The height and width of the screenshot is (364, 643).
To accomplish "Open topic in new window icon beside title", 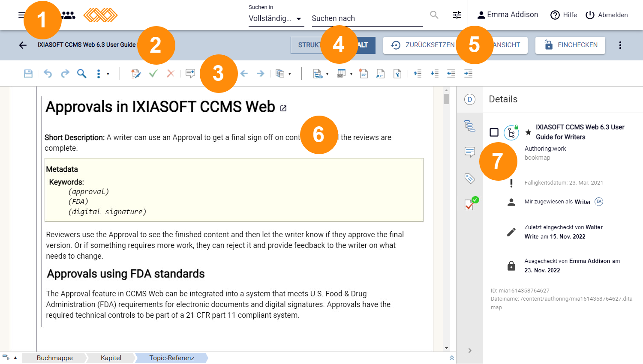I will pos(283,108).
